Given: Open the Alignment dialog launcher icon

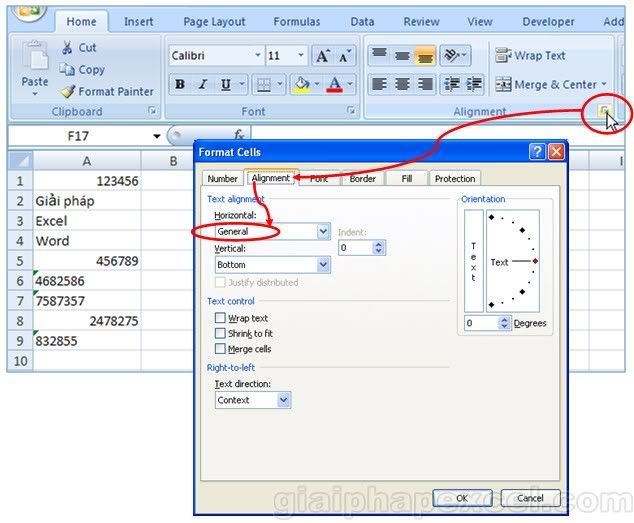Looking at the screenshot, I should coord(604,112).
